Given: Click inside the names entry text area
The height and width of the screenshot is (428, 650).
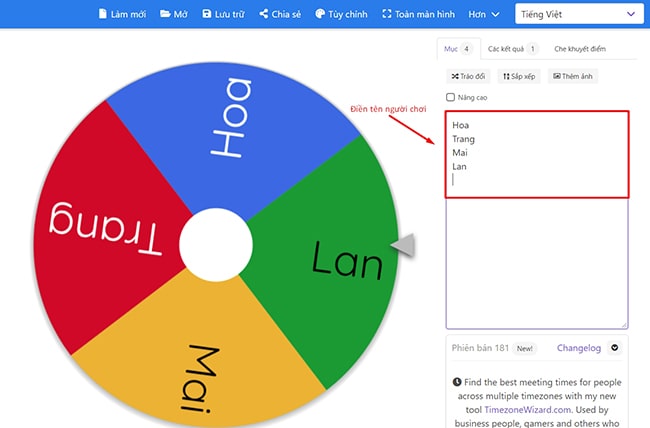Looking at the screenshot, I should click(x=537, y=220).
